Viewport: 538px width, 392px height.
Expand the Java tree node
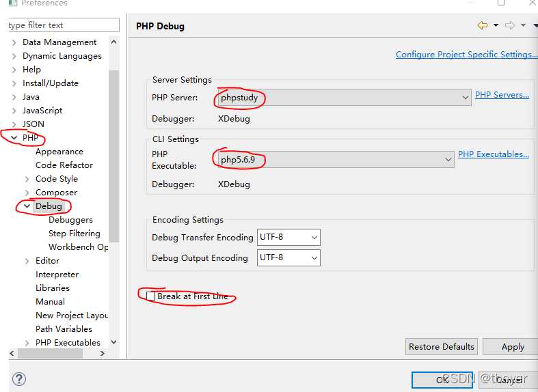pos(14,97)
